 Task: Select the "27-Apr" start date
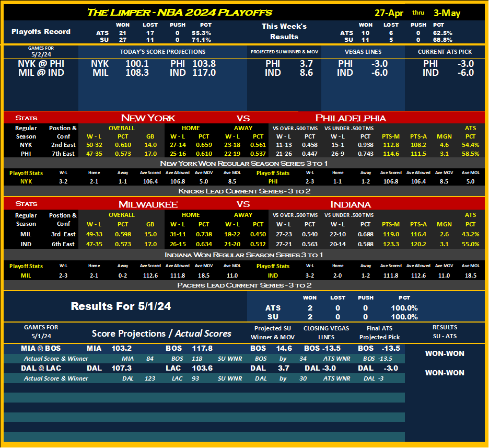point(389,13)
